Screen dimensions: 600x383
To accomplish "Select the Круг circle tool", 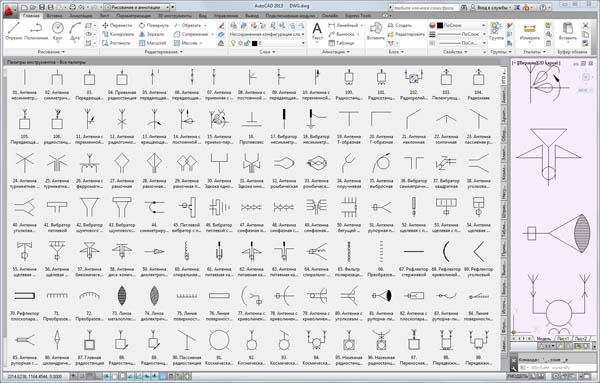I will pyautogui.click(x=57, y=31).
